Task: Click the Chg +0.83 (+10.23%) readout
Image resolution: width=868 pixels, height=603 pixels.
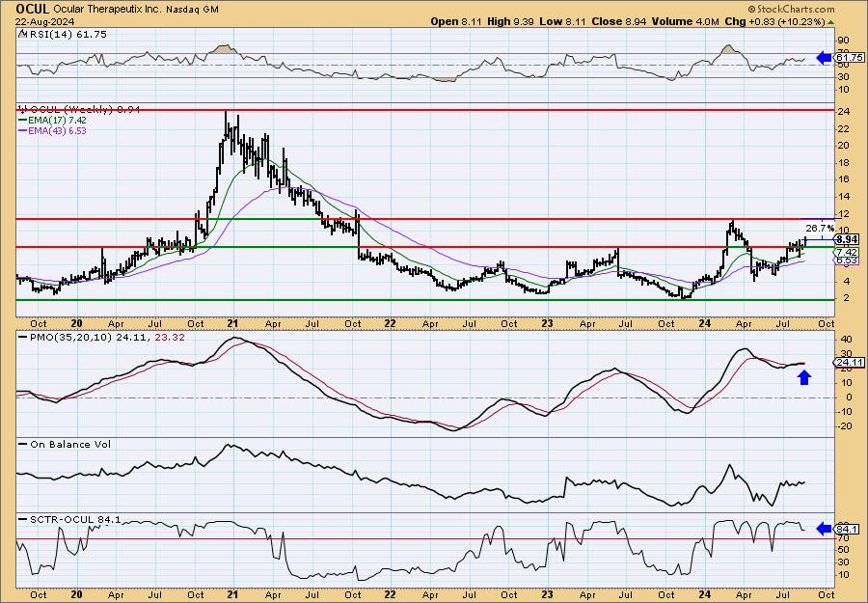Action: 773,21
